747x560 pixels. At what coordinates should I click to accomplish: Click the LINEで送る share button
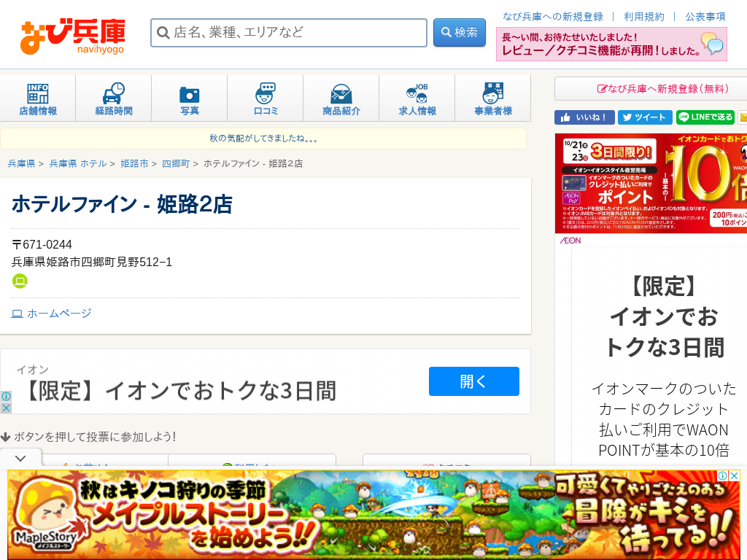click(x=705, y=117)
